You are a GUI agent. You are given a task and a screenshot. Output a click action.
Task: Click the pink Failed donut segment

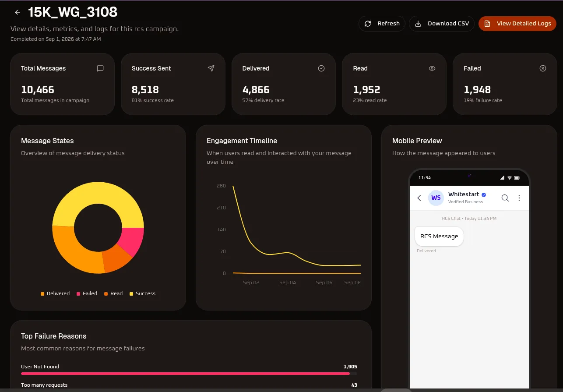(x=133, y=240)
